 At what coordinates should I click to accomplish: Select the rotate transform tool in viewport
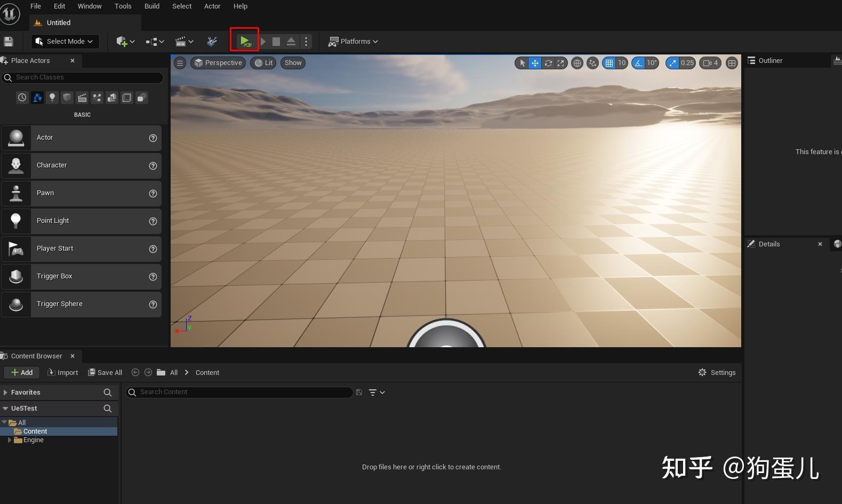(548, 63)
